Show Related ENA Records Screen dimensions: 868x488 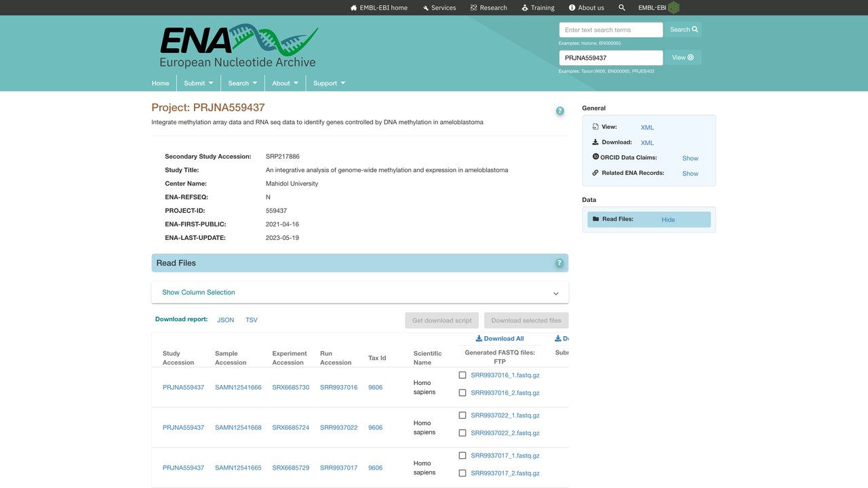pyautogui.click(x=690, y=174)
